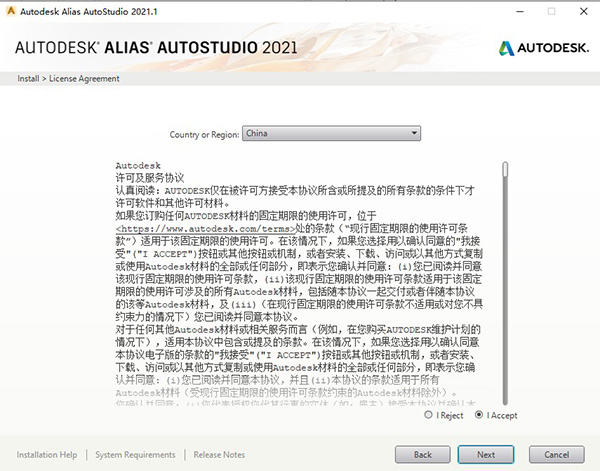Select the I Accept radio button
Viewport: 600px width, 471px height.
pos(480,414)
